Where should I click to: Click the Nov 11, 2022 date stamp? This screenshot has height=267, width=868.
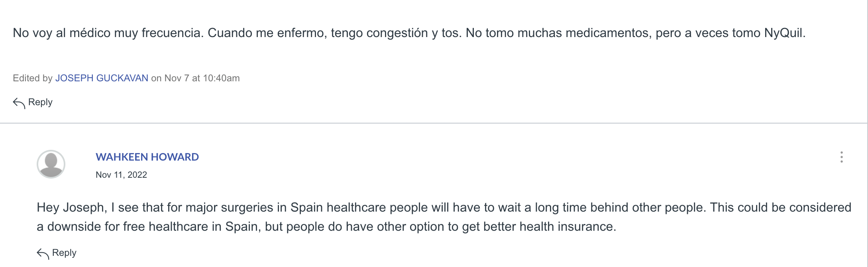click(x=121, y=175)
